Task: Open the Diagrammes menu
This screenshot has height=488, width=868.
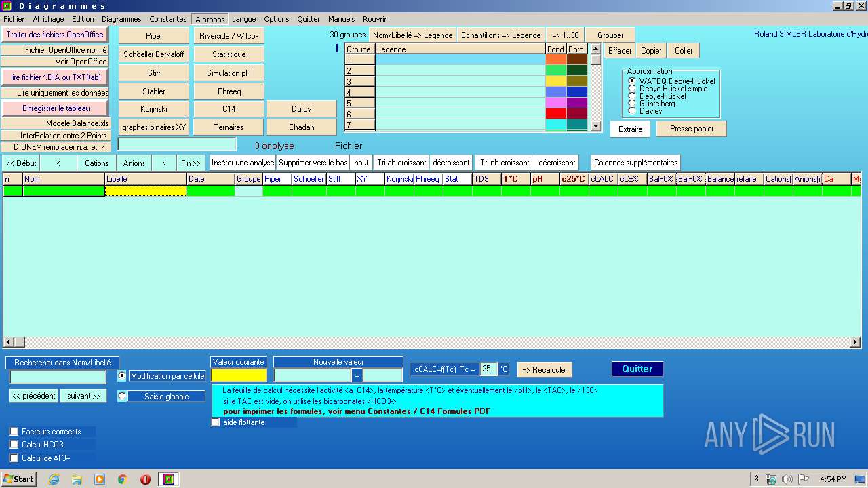Action: point(121,19)
